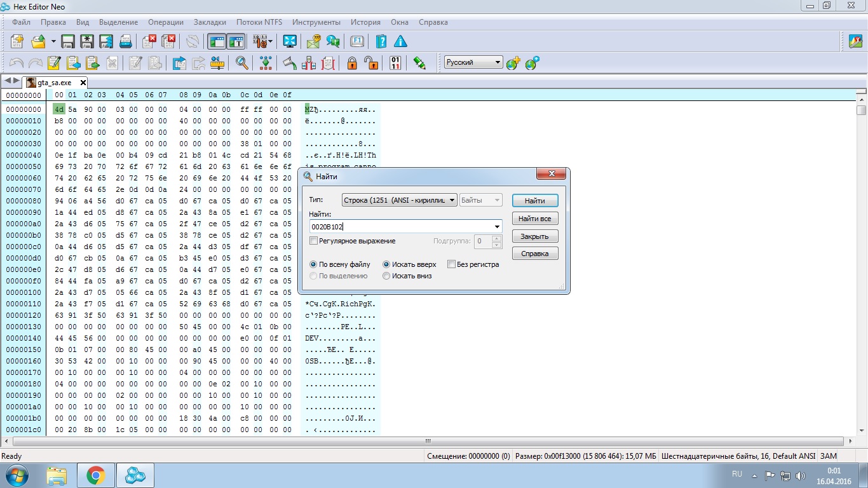Enable the 'Регулярное выражение' checkbox
This screenshot has height=488, width=868.
coord(314,241)
